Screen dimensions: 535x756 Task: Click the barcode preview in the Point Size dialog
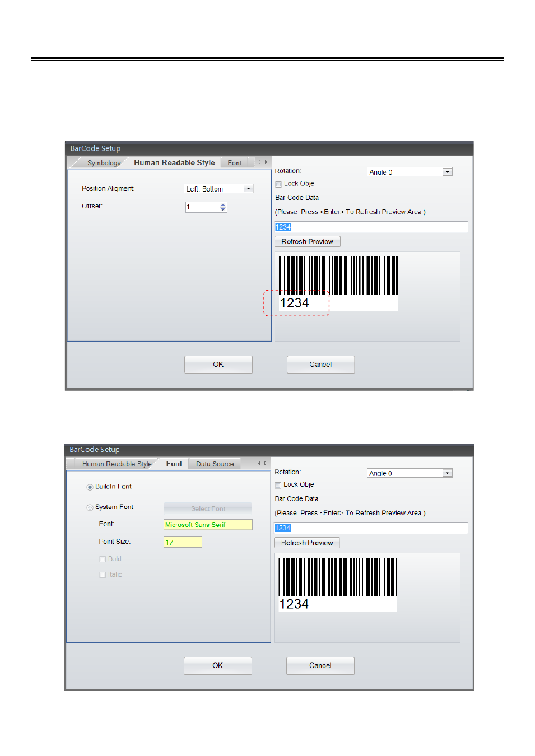click(338, 584)
